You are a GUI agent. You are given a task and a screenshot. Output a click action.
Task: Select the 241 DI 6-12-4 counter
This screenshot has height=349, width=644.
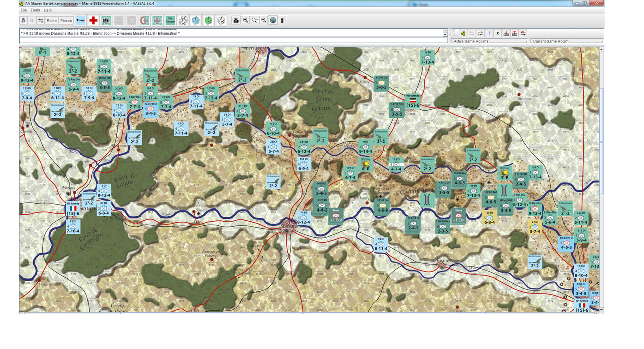tap(304, 147)
